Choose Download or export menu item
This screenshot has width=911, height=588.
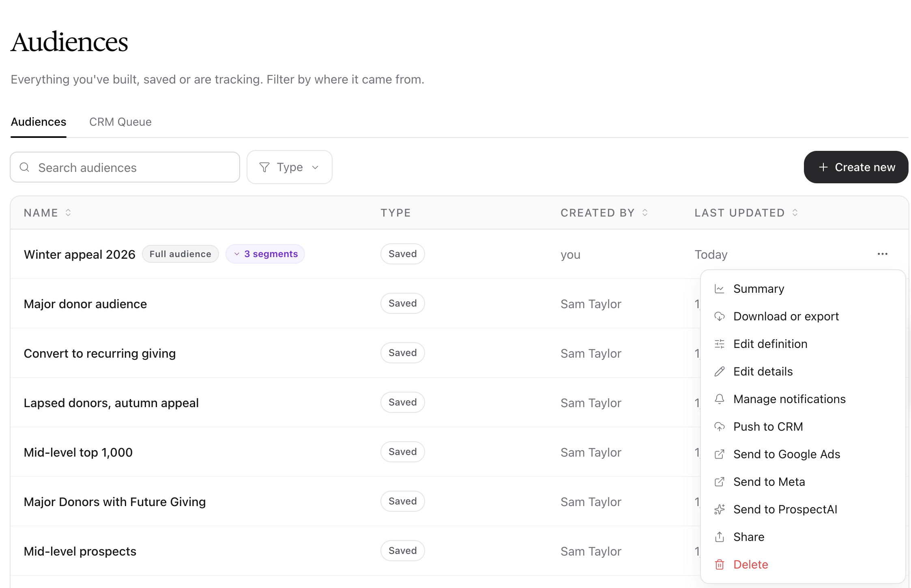tap(803, 316)
